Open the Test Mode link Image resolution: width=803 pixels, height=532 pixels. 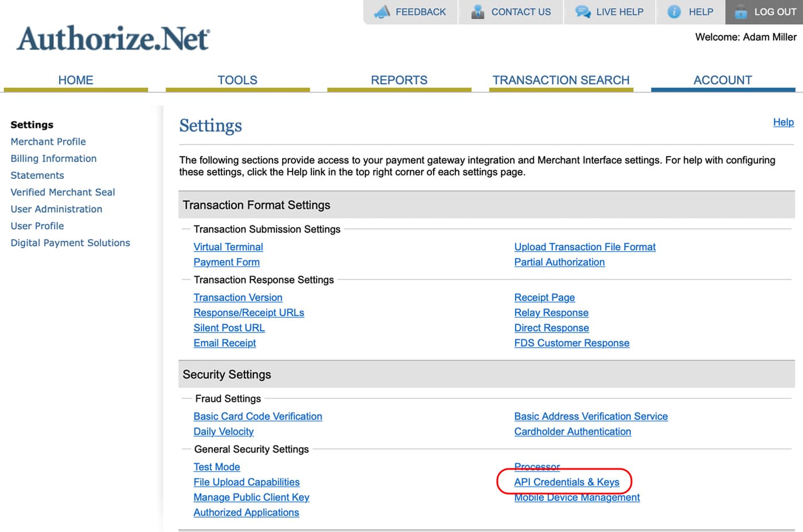[x=217, y=467]
